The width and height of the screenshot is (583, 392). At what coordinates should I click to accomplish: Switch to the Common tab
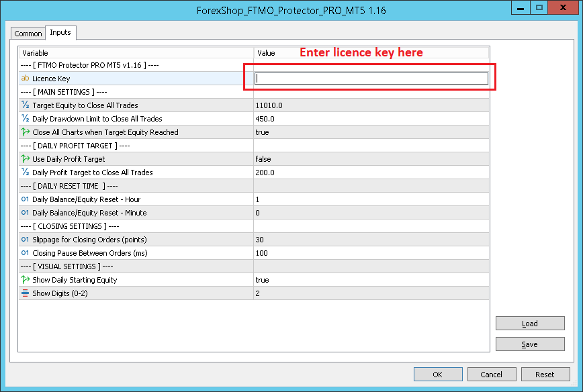tap(28, 34)
